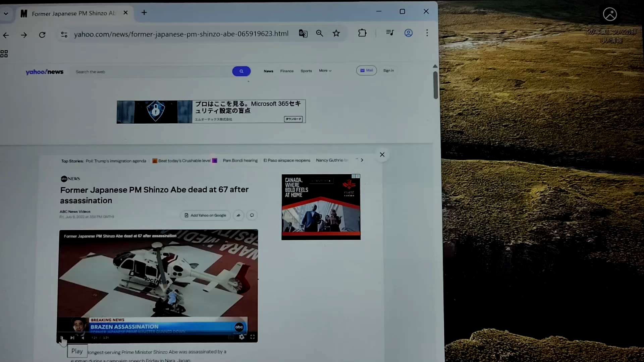
Task: Click the blue Yahoo search button
Action: point(241,71)
